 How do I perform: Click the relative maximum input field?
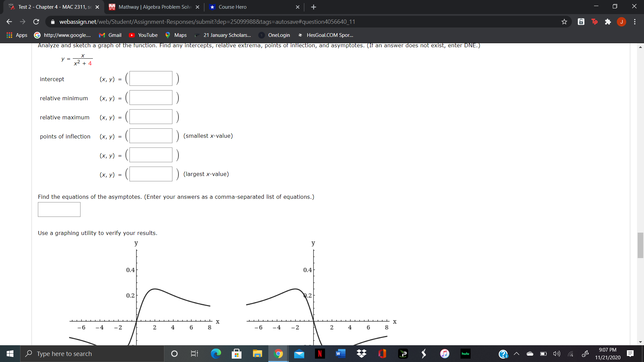click(151, 117)
